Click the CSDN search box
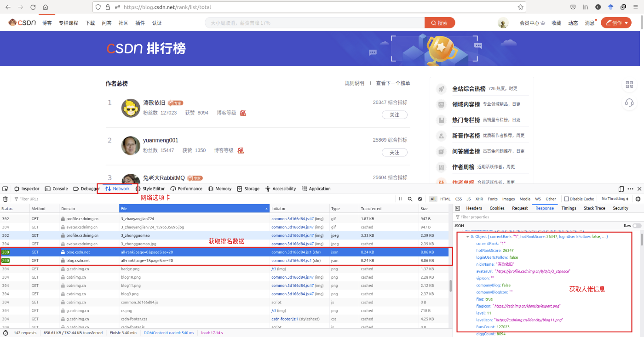This screenshot has width=644, height=337. [x=315, y=23]
